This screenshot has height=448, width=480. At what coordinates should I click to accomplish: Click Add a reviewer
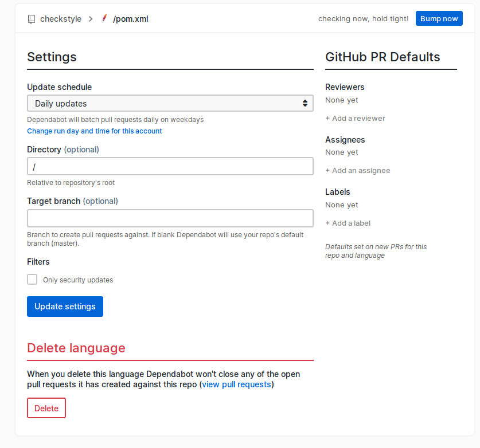coord(355,118)
